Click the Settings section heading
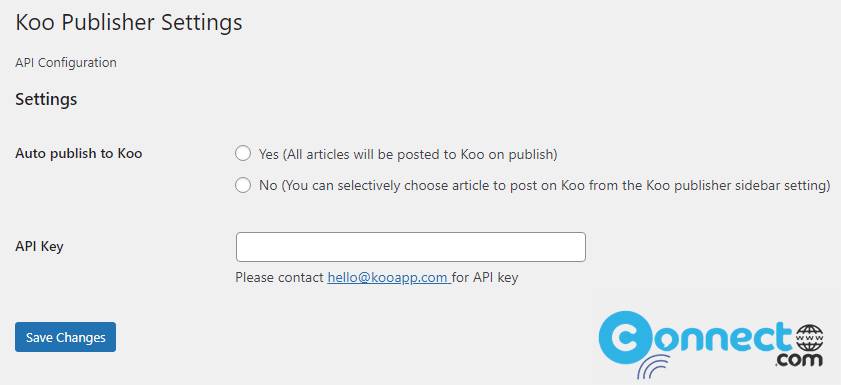Viewport: 841px width, 385px height. coord(46,99)
